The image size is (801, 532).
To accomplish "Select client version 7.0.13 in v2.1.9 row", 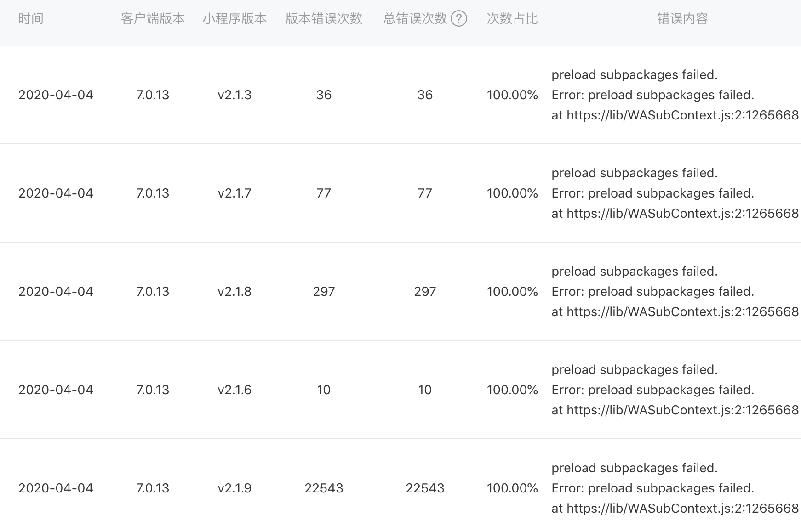I will pyautogui.click(x=153, y=488).
